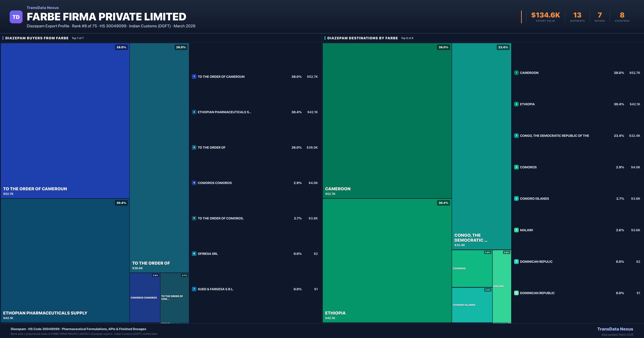This screenshot has width=644, height=338.
Task: Click the light green MALAWI treemap block
Action: coord(502,286)
